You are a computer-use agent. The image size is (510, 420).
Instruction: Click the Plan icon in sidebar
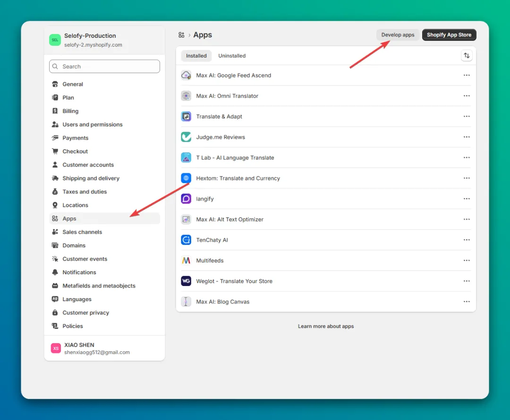coord(55,98)
